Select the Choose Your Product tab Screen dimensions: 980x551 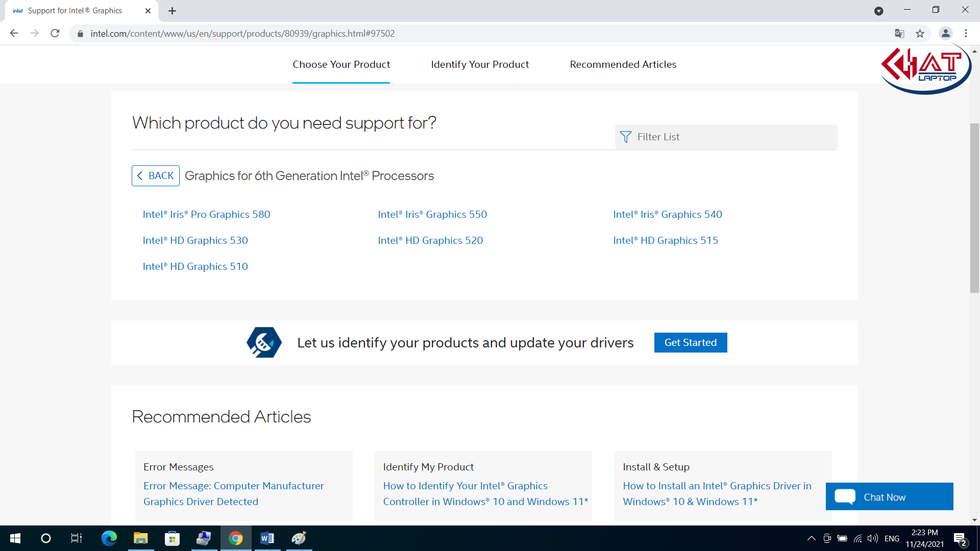coord(341,64)
